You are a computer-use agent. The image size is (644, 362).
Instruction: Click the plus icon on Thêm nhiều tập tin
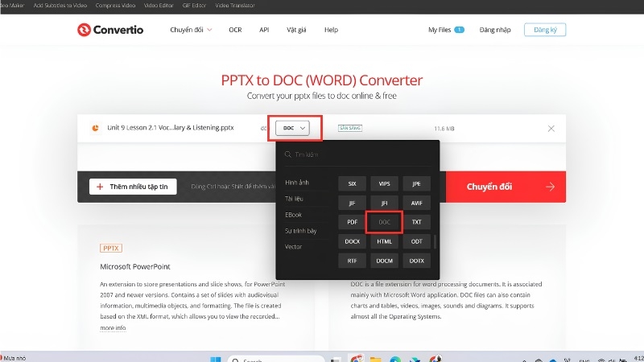(100, 187)
